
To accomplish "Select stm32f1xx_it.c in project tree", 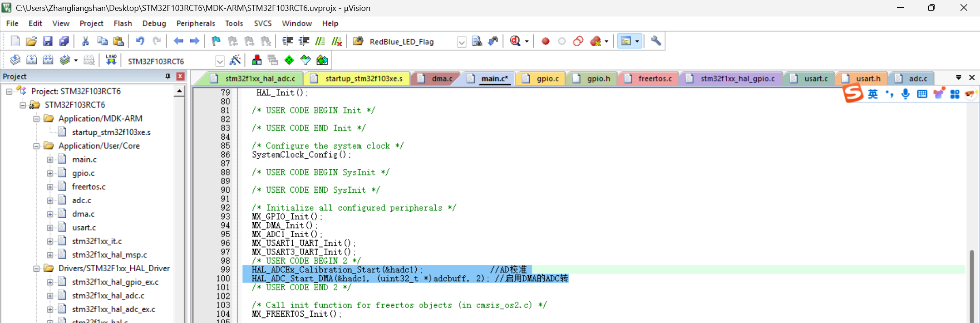I will click(97, 241).
